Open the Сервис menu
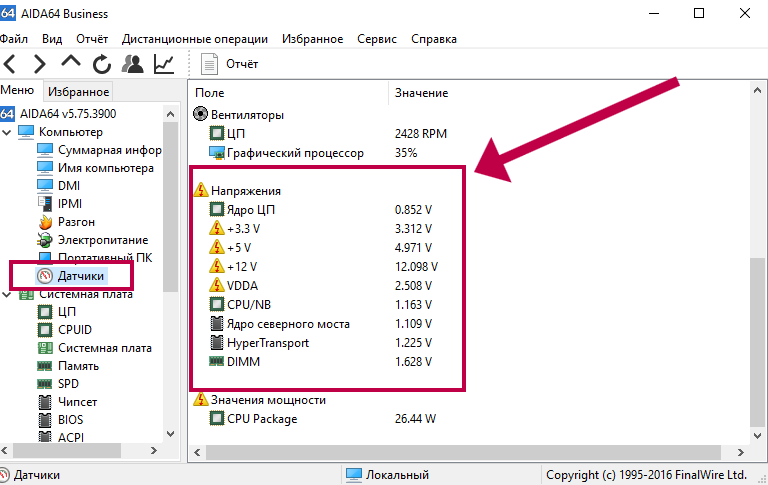This screenshot has height=485, width=768. click(x=377, y=39)
